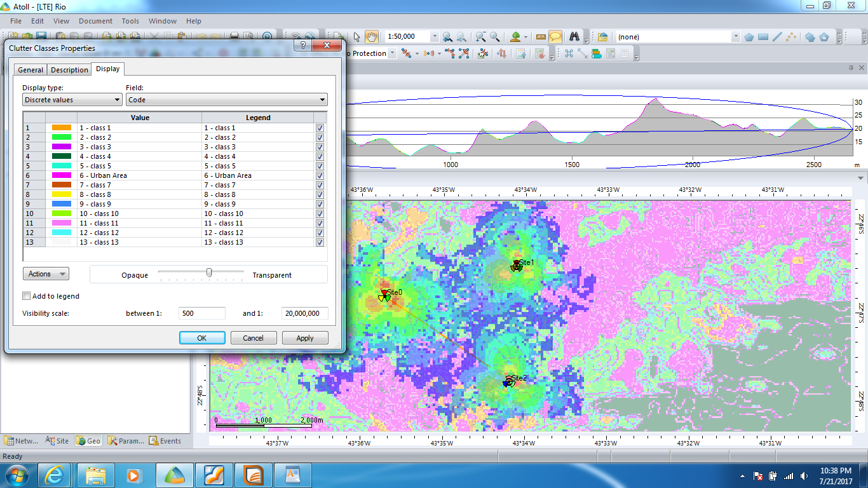Click the visibility scale field showing 500
This screenshot has height=488, width=868.
[202, 313]
